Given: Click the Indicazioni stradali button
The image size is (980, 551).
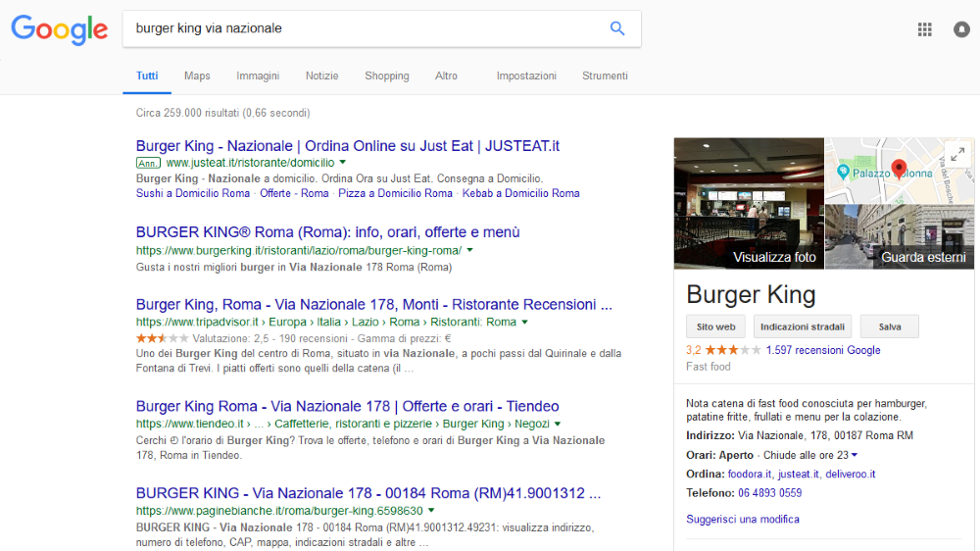Looking at the screenshot, I should coord(803,326).
